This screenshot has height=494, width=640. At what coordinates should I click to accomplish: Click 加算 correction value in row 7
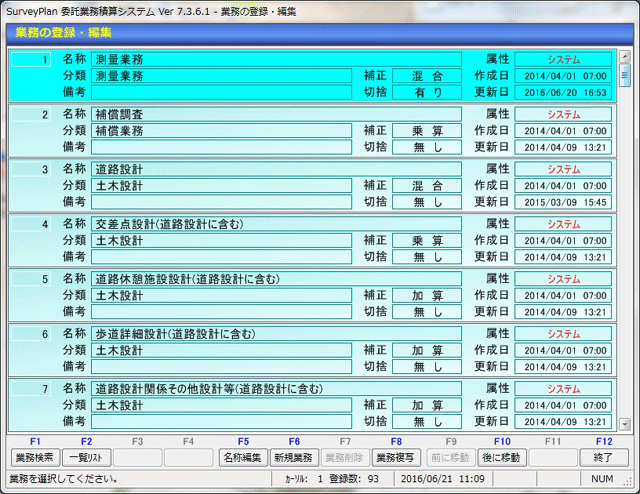click(x=427, y=405)
